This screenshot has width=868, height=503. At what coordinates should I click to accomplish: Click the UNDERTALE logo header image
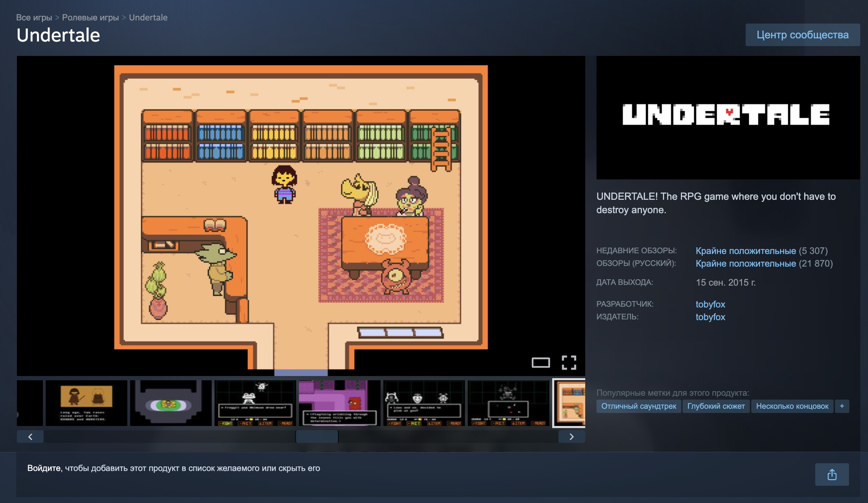[728, 117]
